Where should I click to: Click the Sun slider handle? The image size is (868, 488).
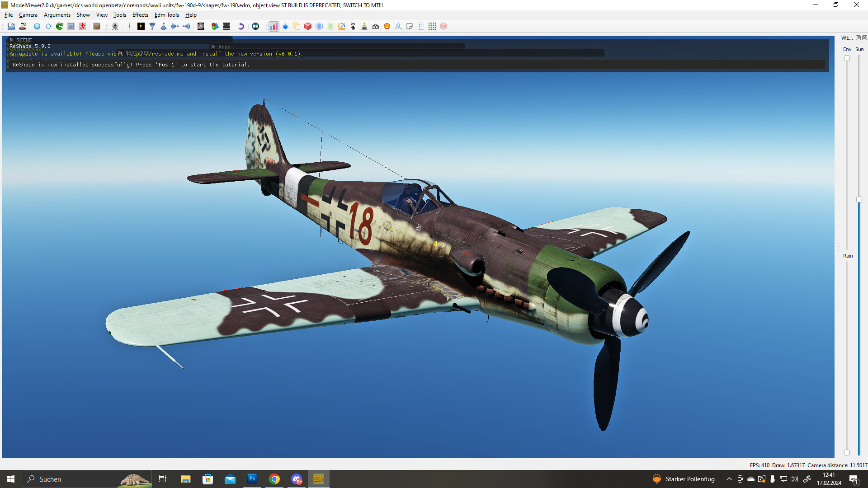pyautogui.click(x=859, y=199)
